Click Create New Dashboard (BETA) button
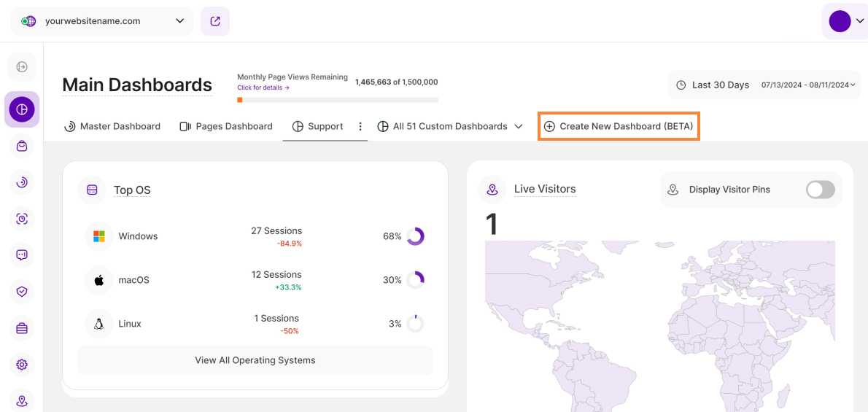Viewport: 868px width, 412px height. point(619,126)
